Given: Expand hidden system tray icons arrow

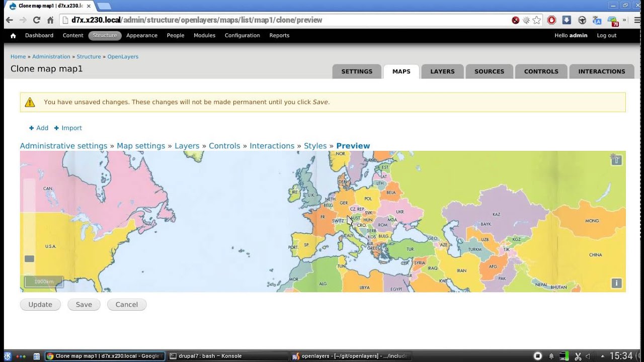Looking at the screenshot, I should (x=603, y=356).
